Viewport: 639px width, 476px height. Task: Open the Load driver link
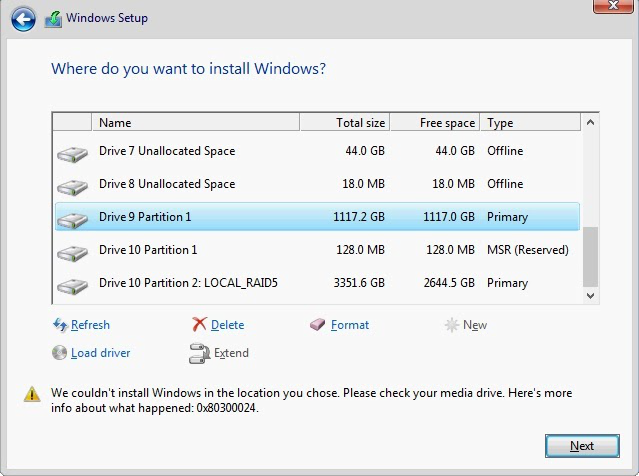point(100,353)
